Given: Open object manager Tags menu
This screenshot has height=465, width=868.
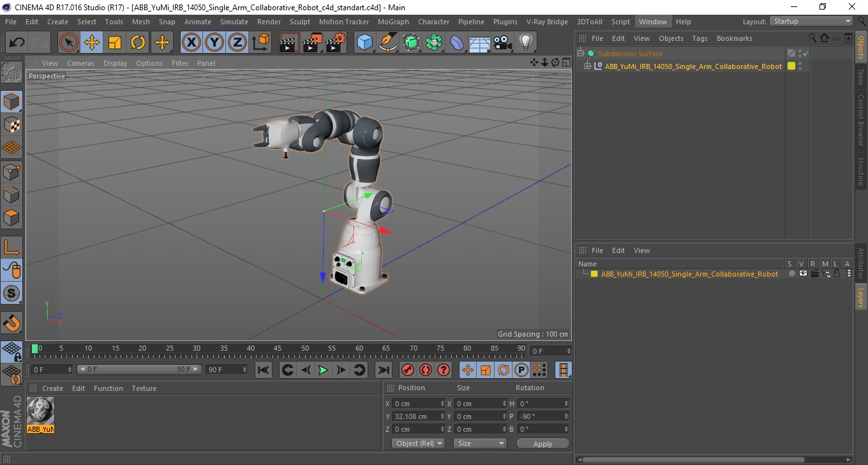Looking at the screenshot, I should (x=700, y=38).
